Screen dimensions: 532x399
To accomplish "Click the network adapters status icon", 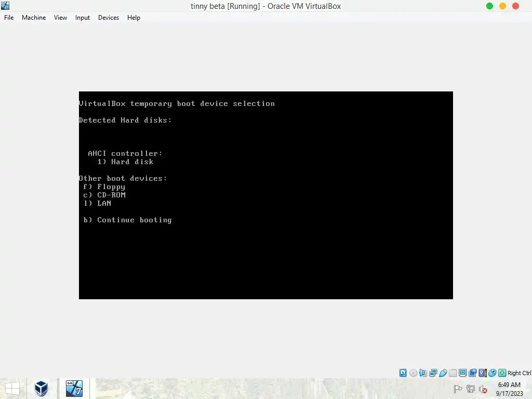I will pyautogui.click(x=433, y=373).
